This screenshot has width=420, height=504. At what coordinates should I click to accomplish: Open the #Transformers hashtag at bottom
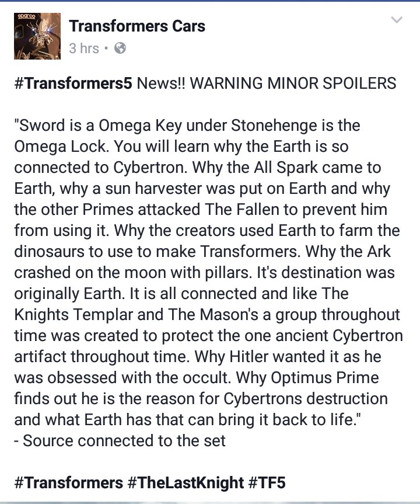66,482
